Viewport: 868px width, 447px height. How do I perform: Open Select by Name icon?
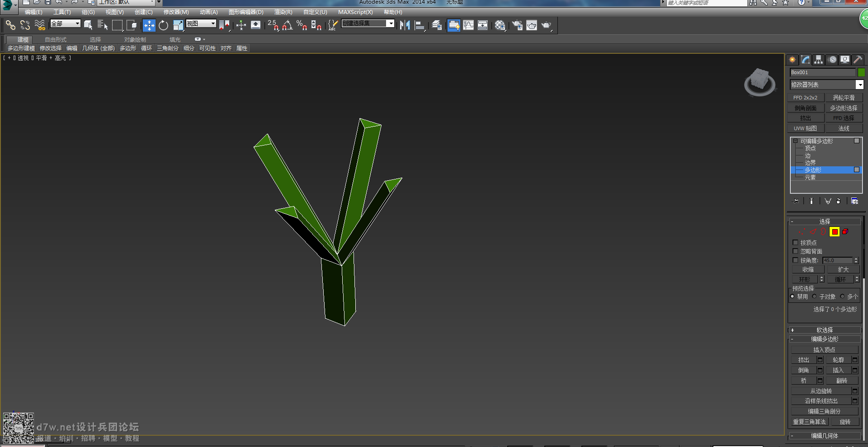pyautogui.click(x=103, y=25)
